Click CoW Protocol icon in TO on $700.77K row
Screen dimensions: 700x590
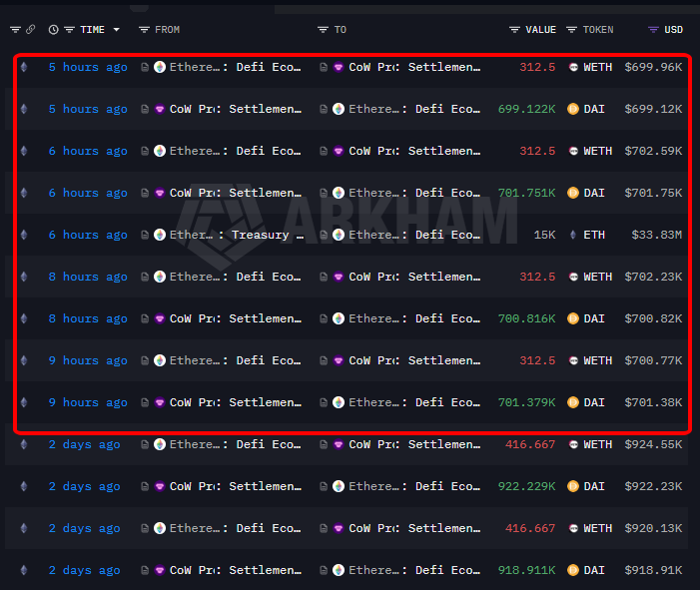click(339, 360)
